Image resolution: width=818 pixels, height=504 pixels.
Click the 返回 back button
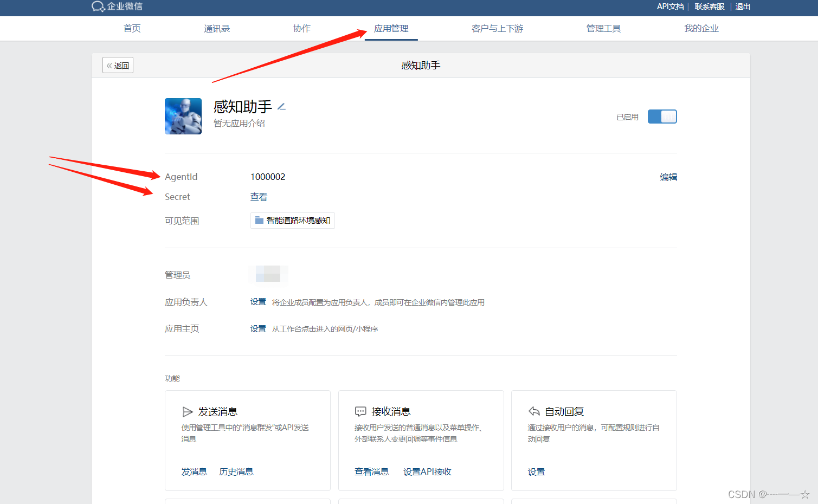[118, 65]
